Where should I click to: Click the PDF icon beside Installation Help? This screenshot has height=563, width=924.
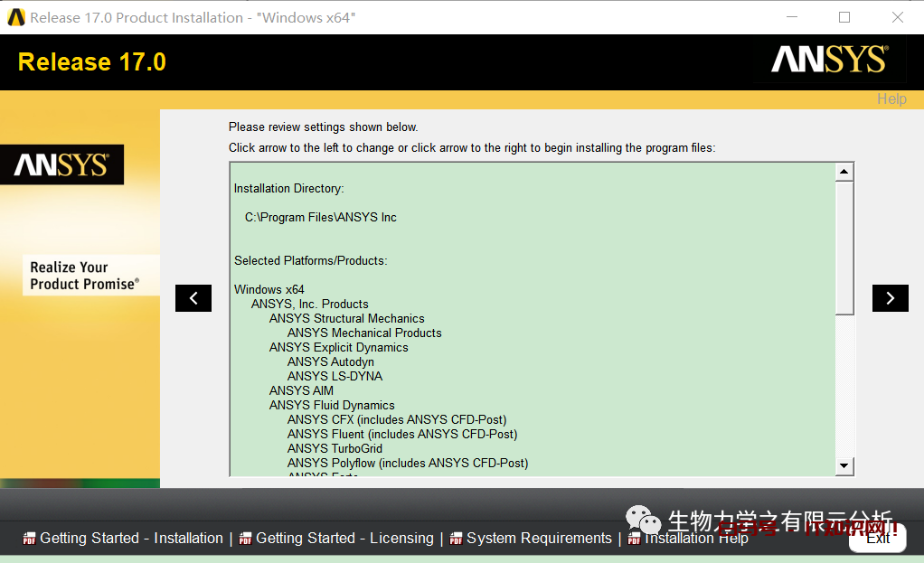tap(635, 539)
